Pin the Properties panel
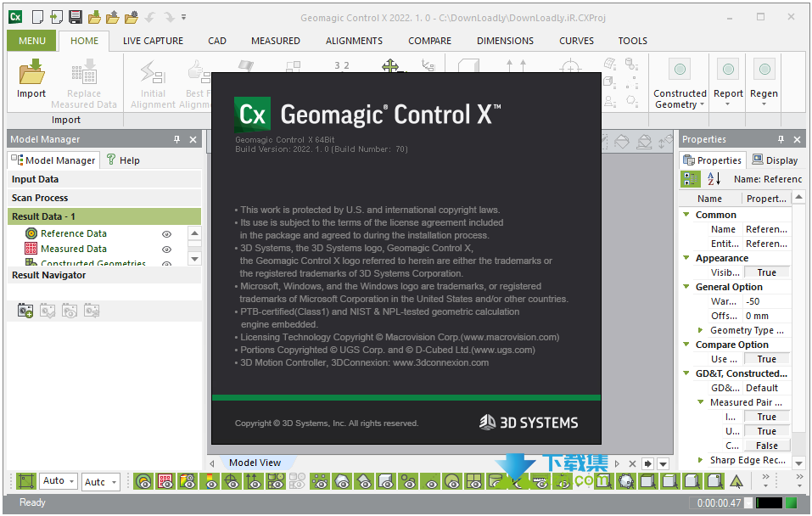The width and height of the screenshot is (812, 516). pyautogui.click(x=781, y=139)
